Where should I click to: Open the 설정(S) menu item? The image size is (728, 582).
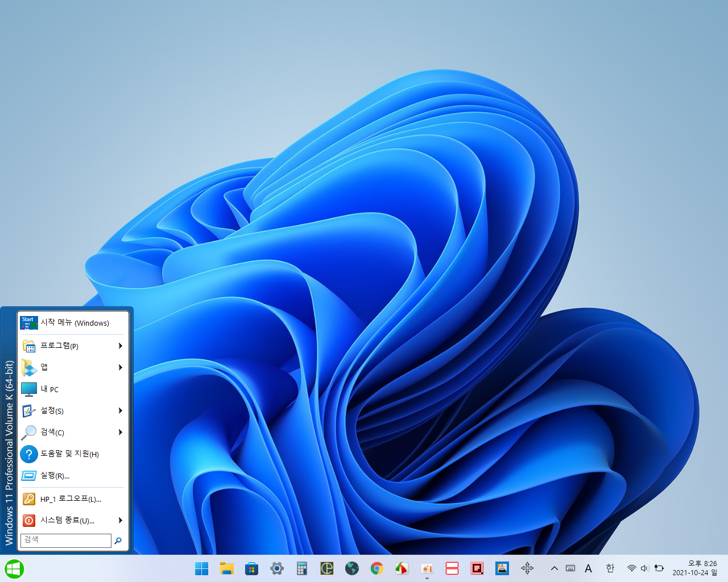73,410
